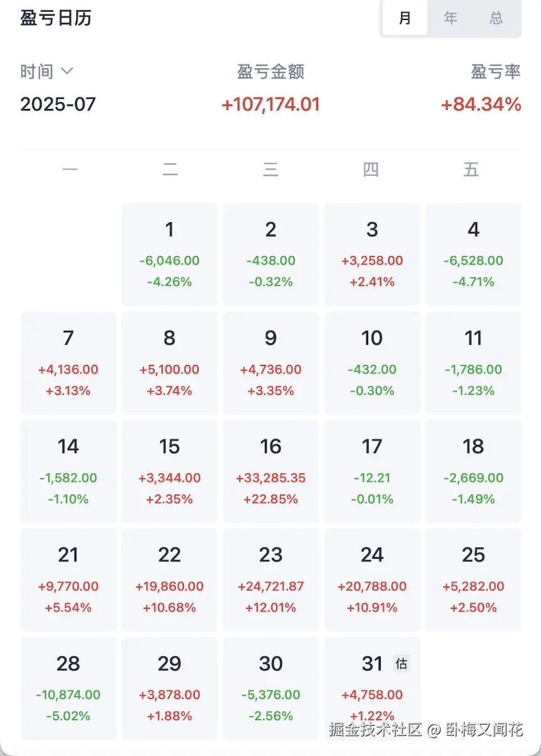The height and width of the screenshot is (756, 541).
Task: Switch to the 总 (total) view tab
Action: (x=497, y=18)
